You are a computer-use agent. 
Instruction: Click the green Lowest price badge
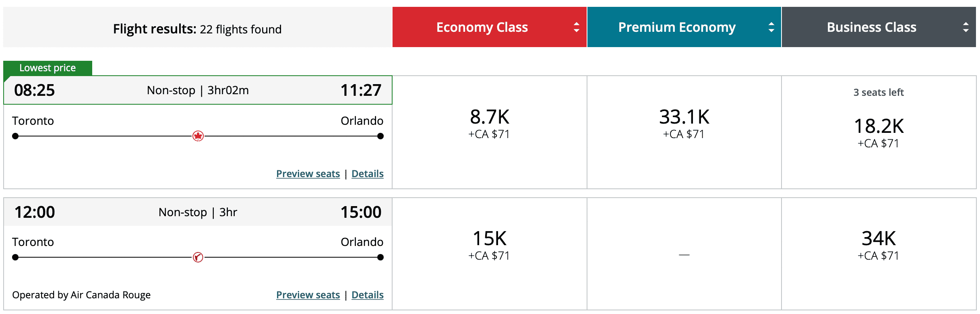click(x=48, y=68)
